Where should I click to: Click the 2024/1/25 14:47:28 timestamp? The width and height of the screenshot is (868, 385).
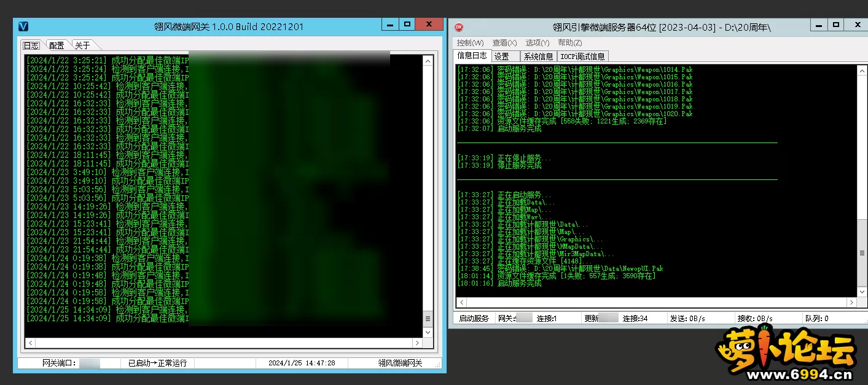pyautogui.click(x=302, y=363)
